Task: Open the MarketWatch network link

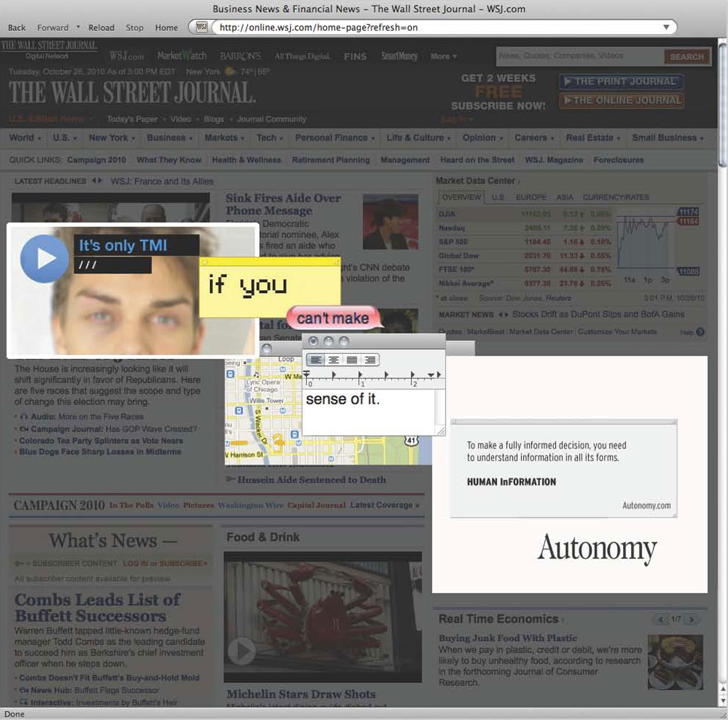Action: pyautogui.click(x=182, y=56)
